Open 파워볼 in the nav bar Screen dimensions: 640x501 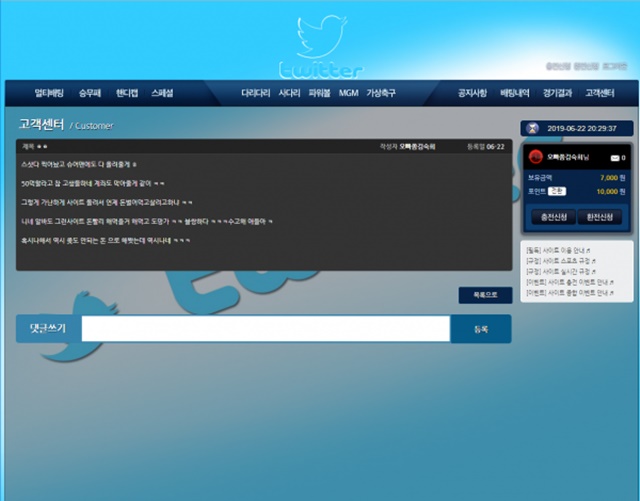point(319,93)
